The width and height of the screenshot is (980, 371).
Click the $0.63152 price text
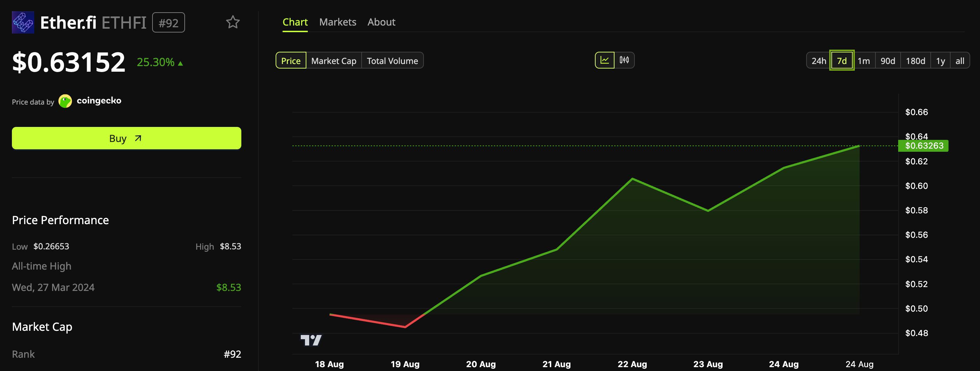coord(69,62)
